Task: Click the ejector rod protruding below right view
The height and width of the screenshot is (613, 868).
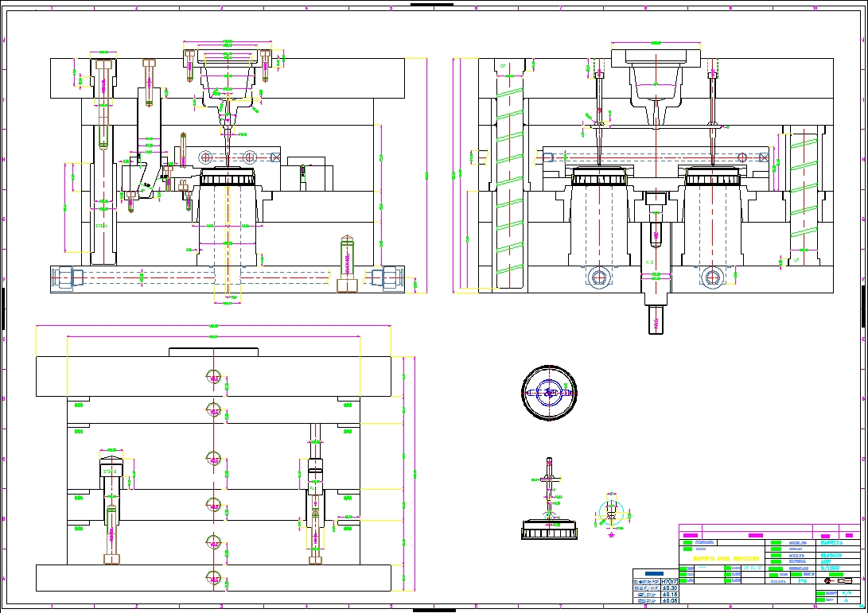Action: (x=655, y=315)
